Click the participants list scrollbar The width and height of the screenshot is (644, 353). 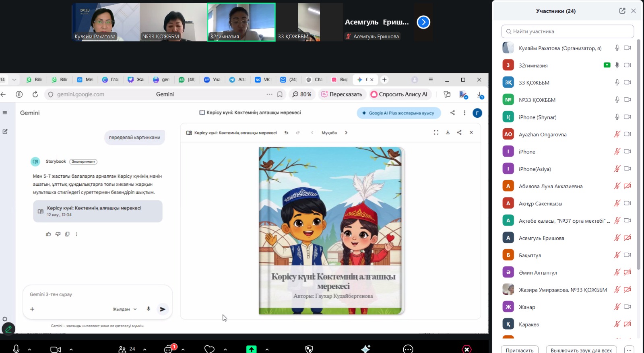(638, 153)
